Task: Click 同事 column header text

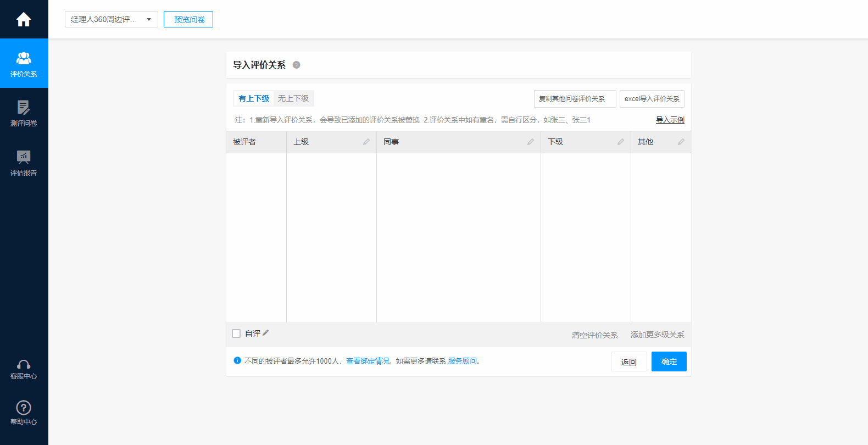Action: [391, 142]
